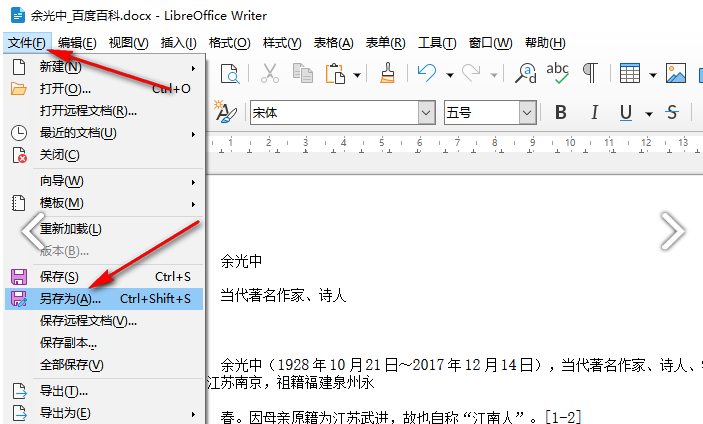Select the Clone Formatting brush icon
This screenshot has height=424, width=703.
point(387,73)
